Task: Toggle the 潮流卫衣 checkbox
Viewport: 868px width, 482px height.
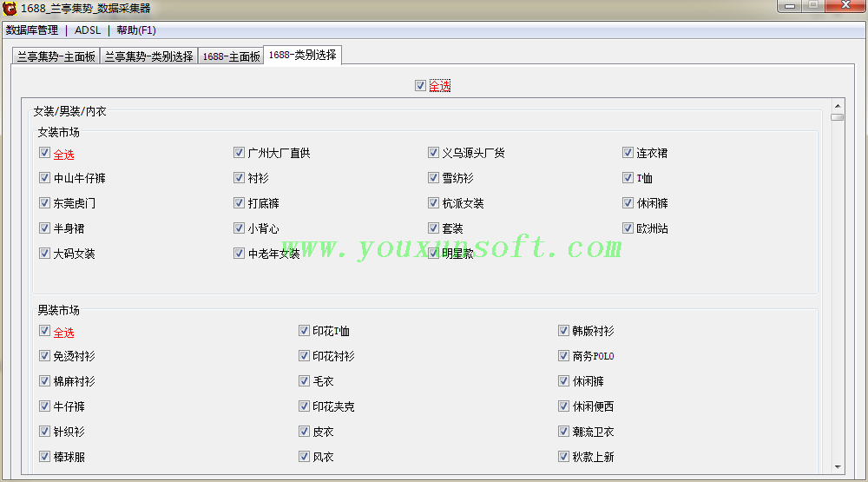Action: coord(563,431)
